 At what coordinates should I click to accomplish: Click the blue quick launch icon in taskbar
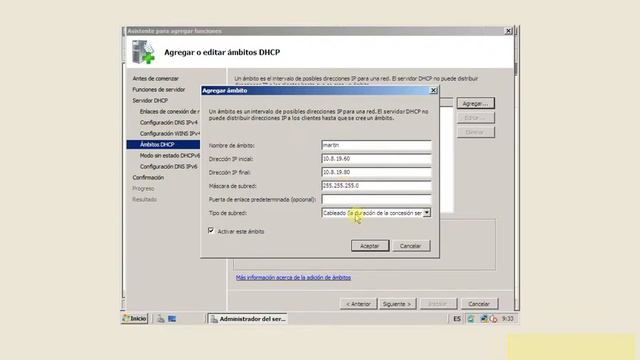(x=172, y=319)
